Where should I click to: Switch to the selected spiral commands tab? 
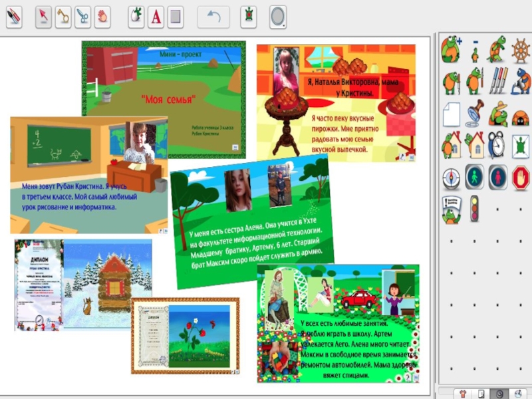pyautogui.click(x=499, y=394)
